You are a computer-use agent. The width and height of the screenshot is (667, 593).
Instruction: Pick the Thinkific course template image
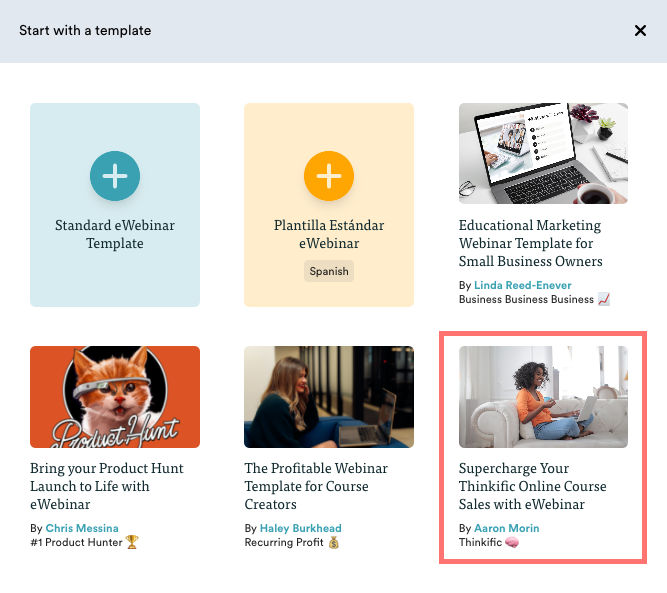[x=543, y=397]
